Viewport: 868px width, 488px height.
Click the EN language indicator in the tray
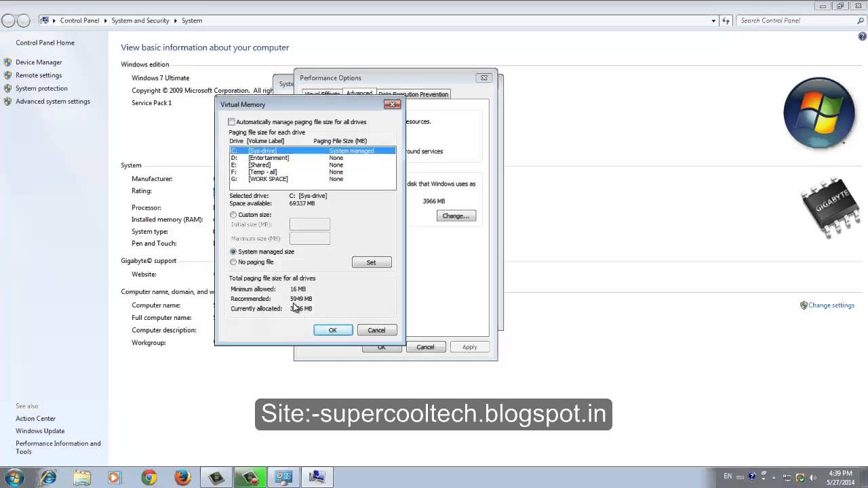coord(728,476)
